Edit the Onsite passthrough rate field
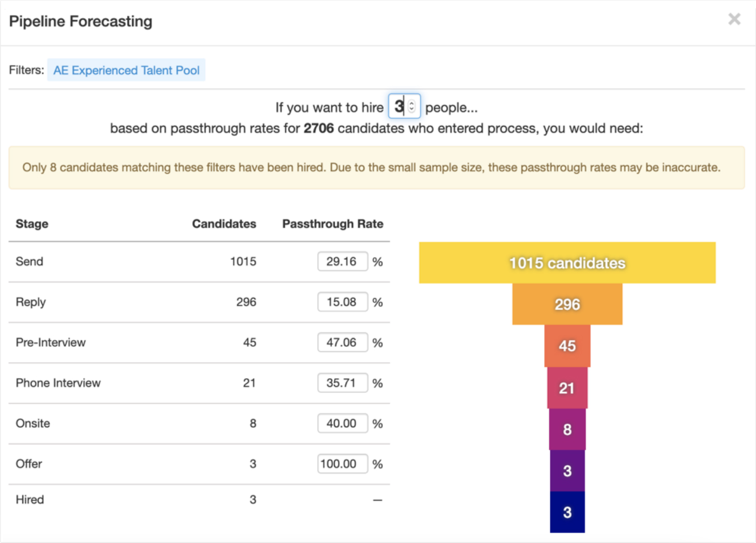 tap(342, 424)
